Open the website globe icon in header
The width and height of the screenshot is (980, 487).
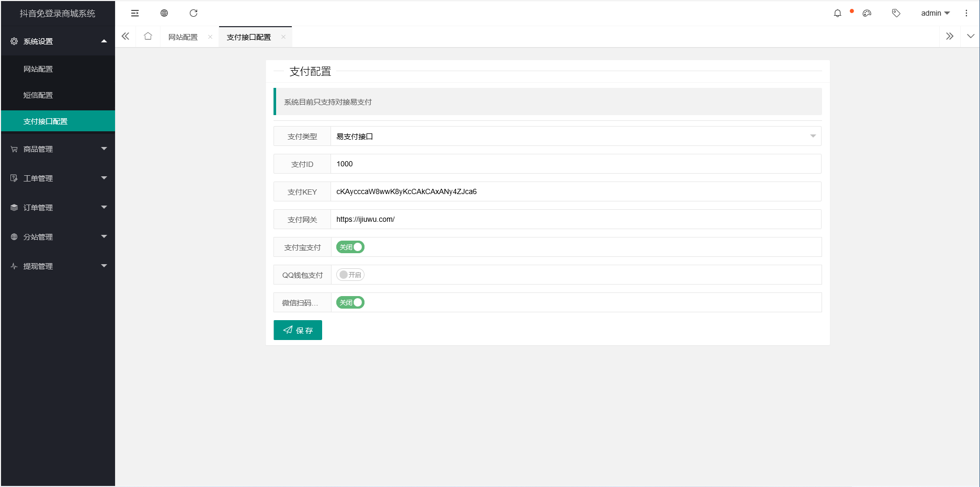click(164, 13)
